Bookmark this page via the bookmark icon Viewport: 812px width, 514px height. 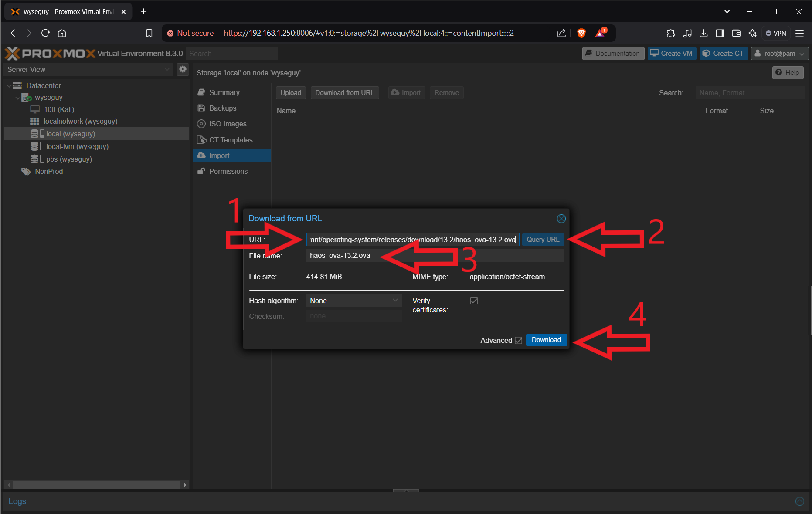click(x=149, y=33)
